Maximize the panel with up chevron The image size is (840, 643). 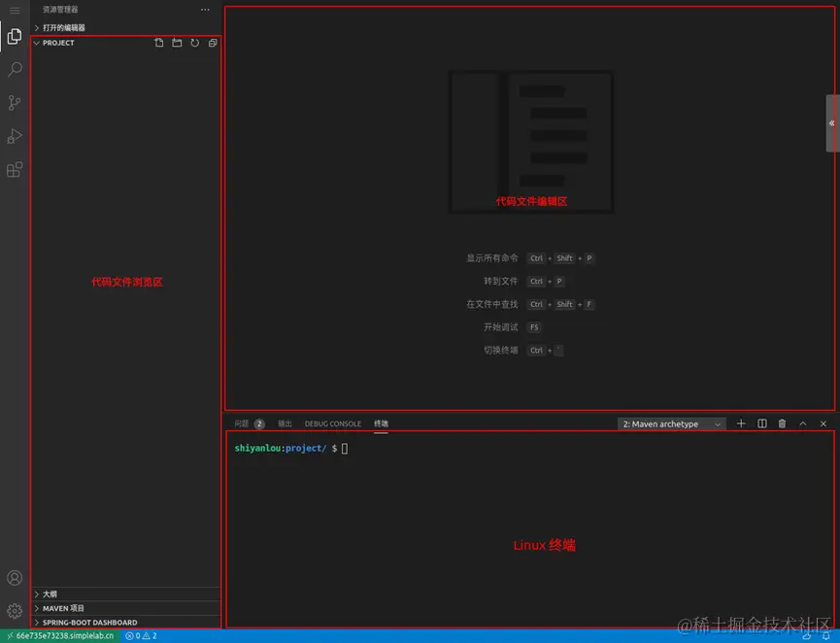pos(802,423)
